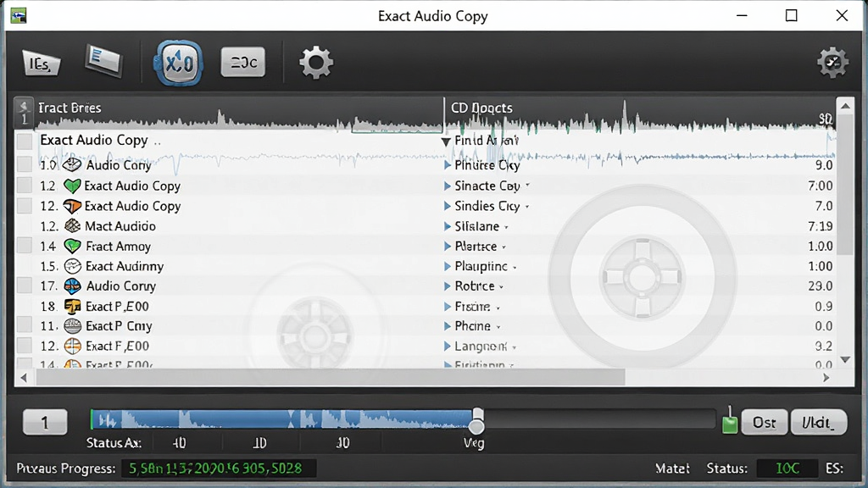Click the gear icon at far right of toolbar
868x488 pixels.
pos(832,63)
